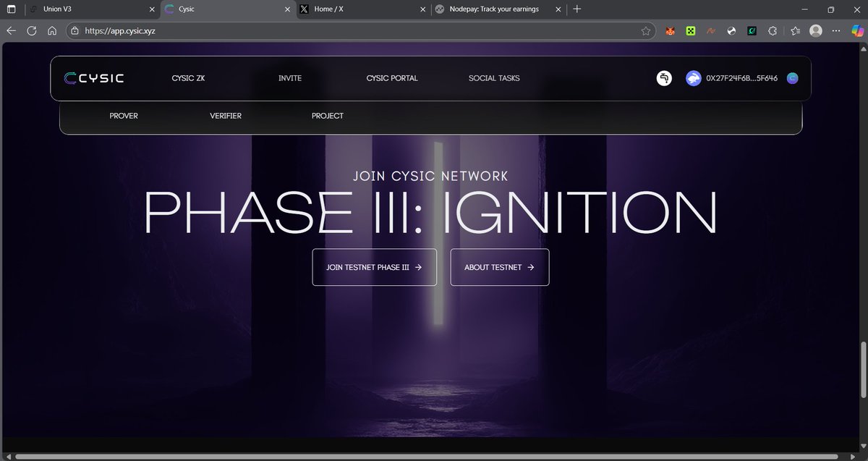Open the green dice extension icon
Viewport: 868px width, 461px height.
coord(691,31)
